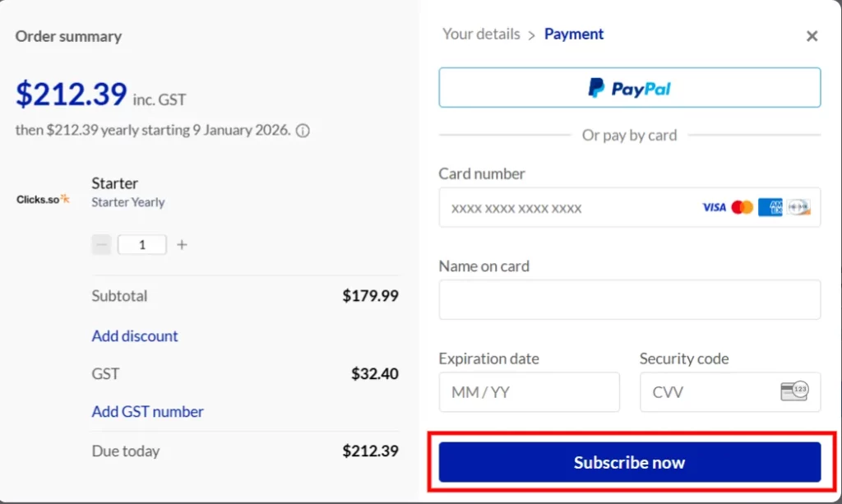Click the Mastercard icon
Viewport: 842px width, 504px height.
(x=741, y=207)
